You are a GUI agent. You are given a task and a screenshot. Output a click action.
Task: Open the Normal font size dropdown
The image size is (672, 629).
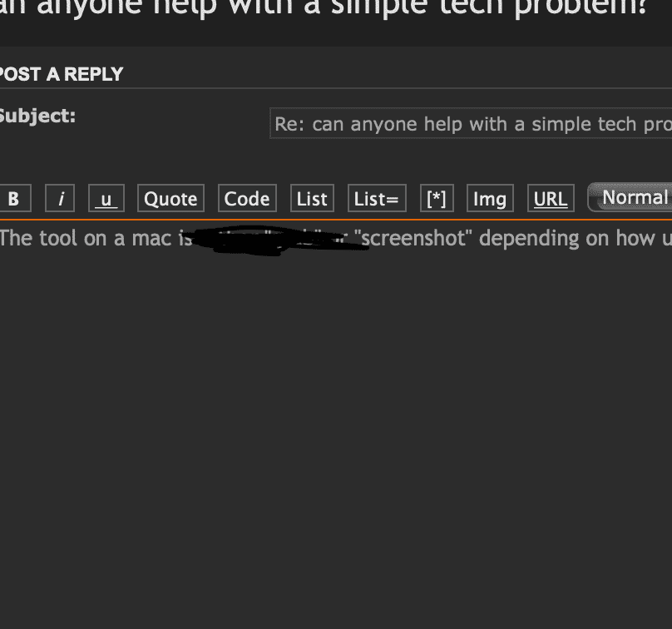[x=630, y=197]
